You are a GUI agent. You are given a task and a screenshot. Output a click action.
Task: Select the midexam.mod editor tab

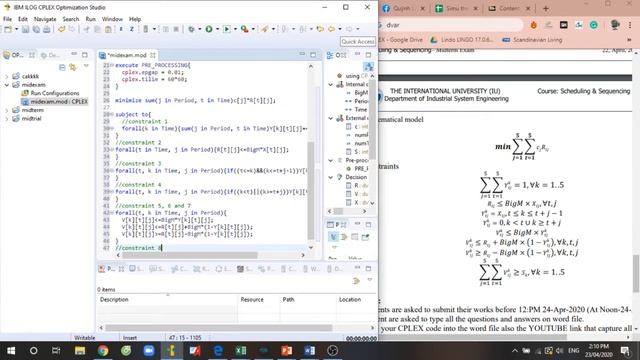[x=127, y=55]
